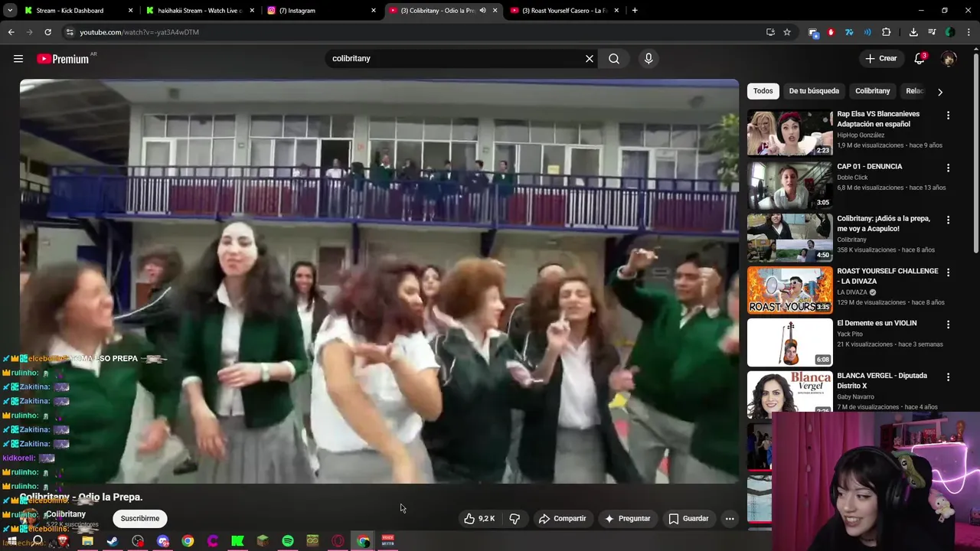The image size is (980, 551).
Task: Mute the audio in the Colibritany tab
Action: [482, 11]
